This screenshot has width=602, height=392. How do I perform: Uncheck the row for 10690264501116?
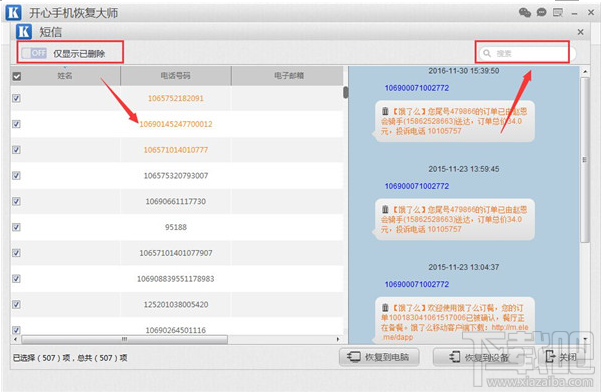[16, 330]
